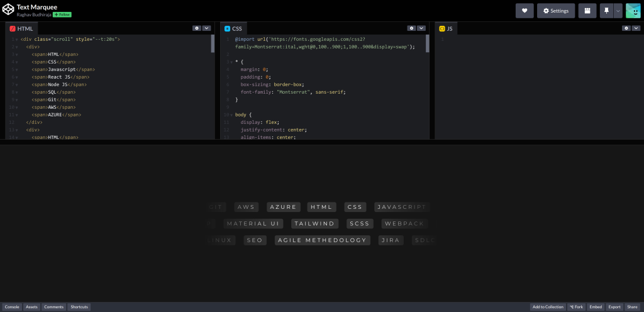Viewport: 644px width, 312px height.
Task: Open Raghav Budhiraja's profile link
Action: (x=34, y=14)
